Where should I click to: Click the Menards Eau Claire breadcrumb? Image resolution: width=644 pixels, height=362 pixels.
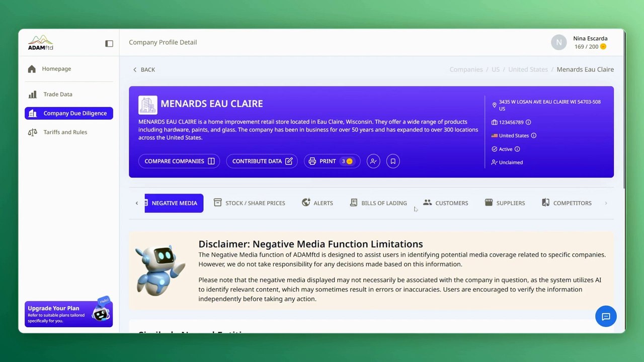(x=585, y=69)
